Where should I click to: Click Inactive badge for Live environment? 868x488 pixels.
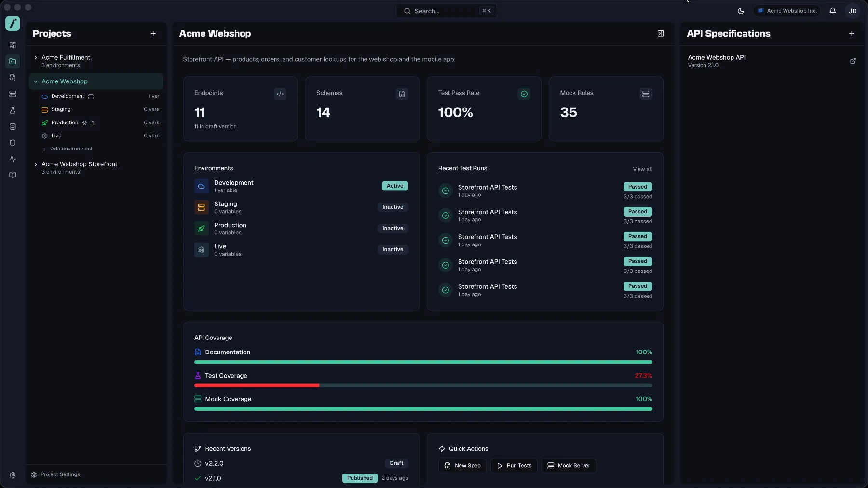[x=393, y=250]
